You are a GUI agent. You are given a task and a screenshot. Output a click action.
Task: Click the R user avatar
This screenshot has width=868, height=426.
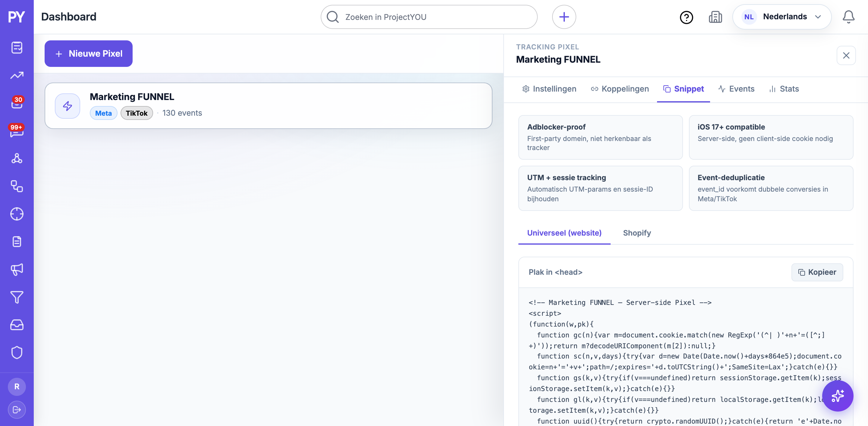click(x=17, y=387)
